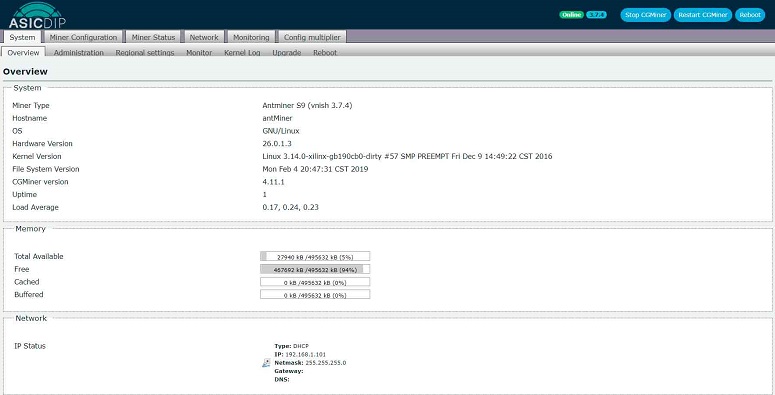The width and height of the screenshot is (775, 395).
Task: Click the File System Version label
Action: [45, 169]
